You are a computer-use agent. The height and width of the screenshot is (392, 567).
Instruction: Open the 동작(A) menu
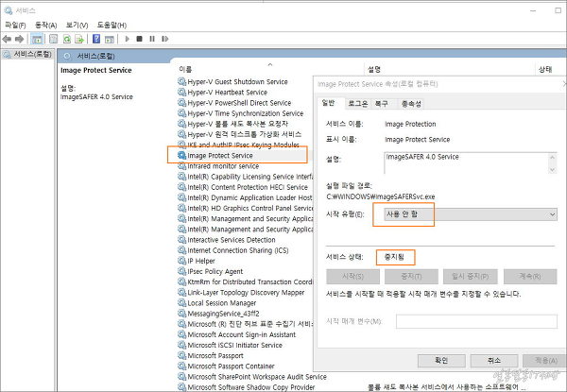(45, 25)
